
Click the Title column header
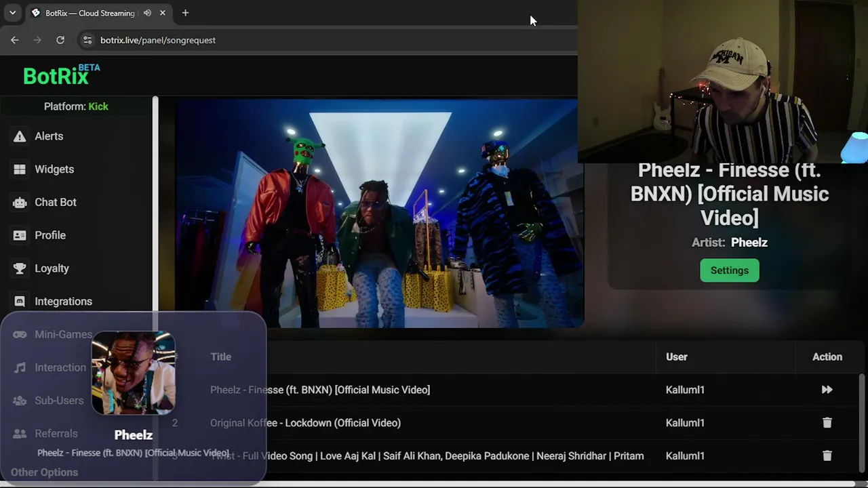220,357
